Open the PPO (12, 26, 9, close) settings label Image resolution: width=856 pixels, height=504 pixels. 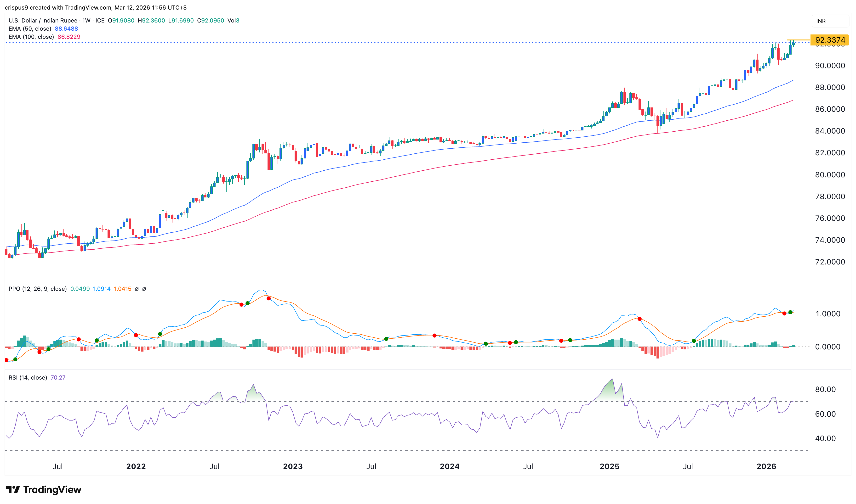click(37, 289)
